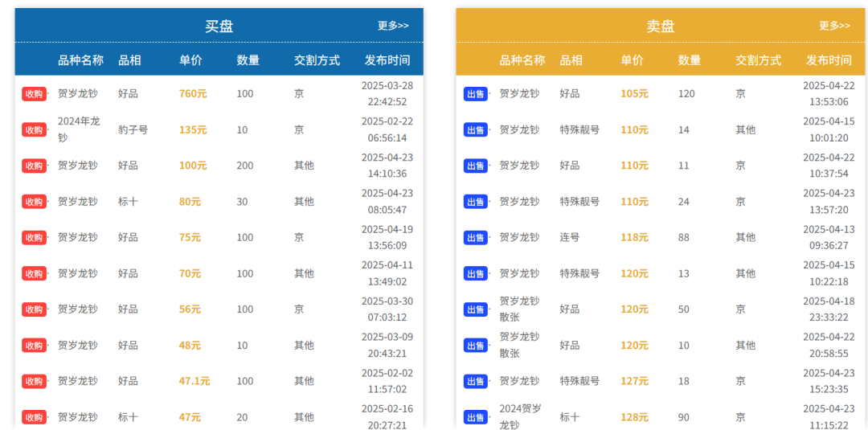
Task: Select the 卖盘 panel title
Action: (661, 26)
